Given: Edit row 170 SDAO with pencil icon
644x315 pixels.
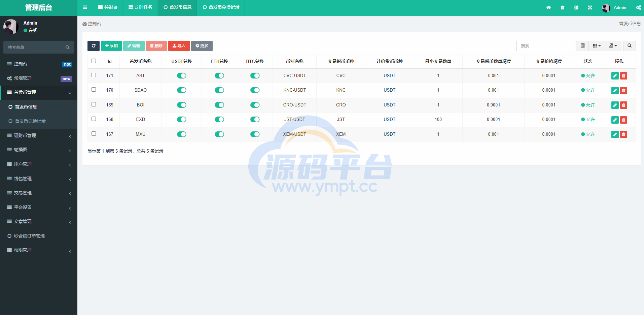Looking at the screenshot, I should click(615, 90).
